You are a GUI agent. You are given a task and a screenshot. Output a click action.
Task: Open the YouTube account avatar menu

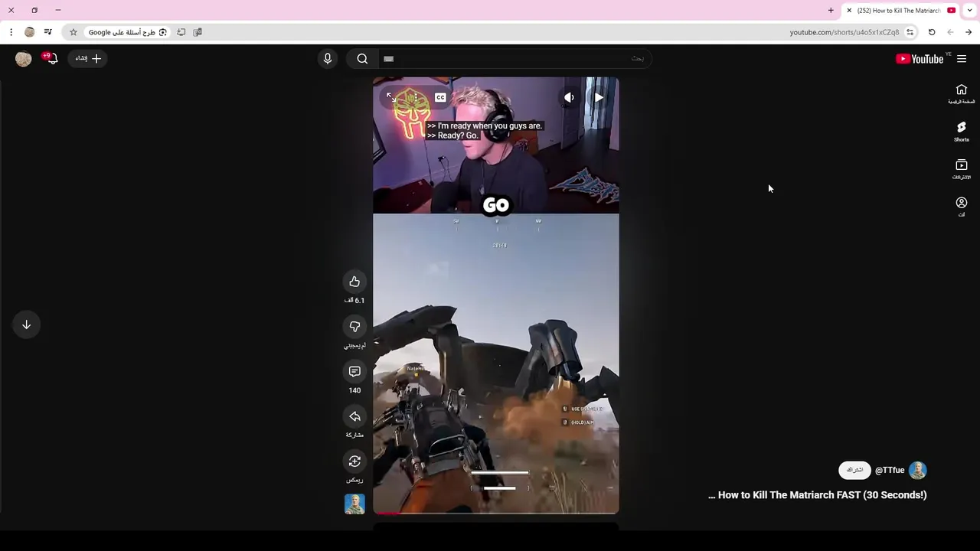tap(24, 59)
